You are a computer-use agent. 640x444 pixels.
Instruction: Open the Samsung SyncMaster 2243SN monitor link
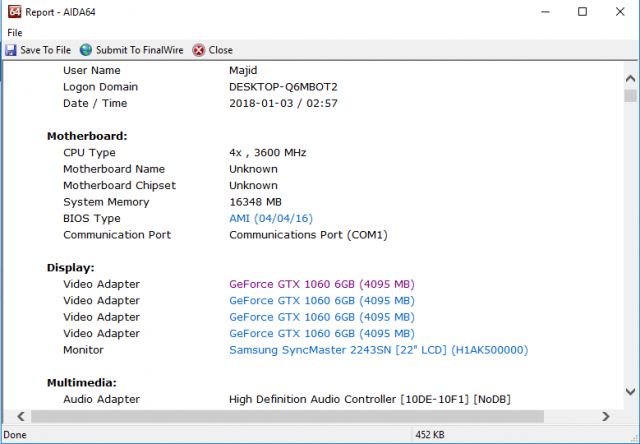point(378,350)
